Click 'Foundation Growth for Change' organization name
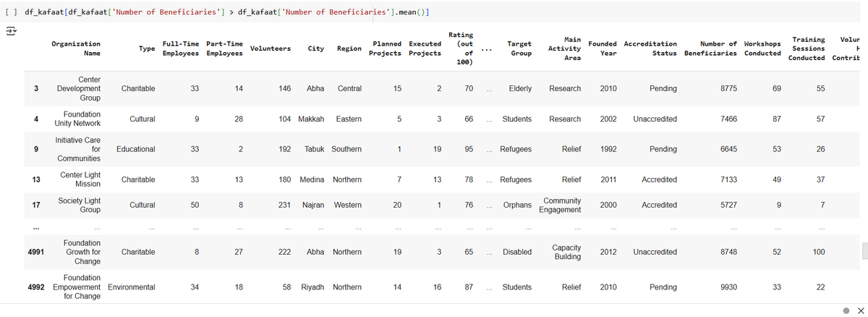 click(82, 252)
